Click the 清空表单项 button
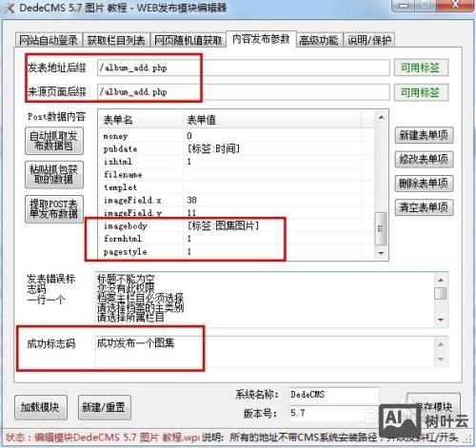This screenshot has height=448, width=476. [424, 207]
